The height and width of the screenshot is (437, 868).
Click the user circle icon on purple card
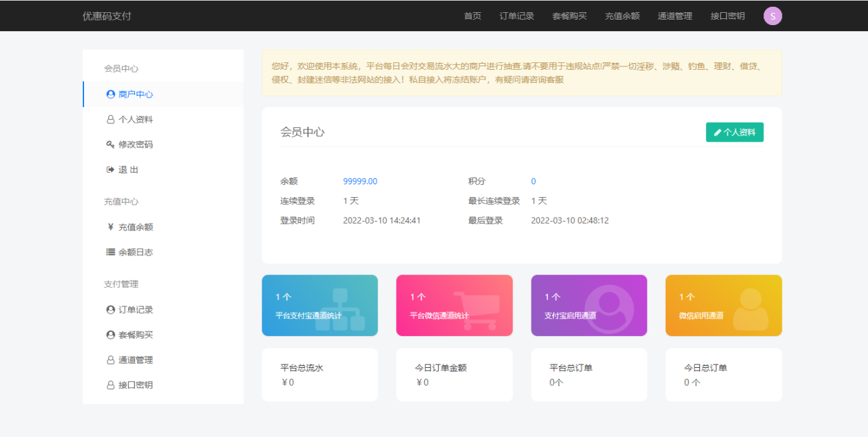coord(609,310)
